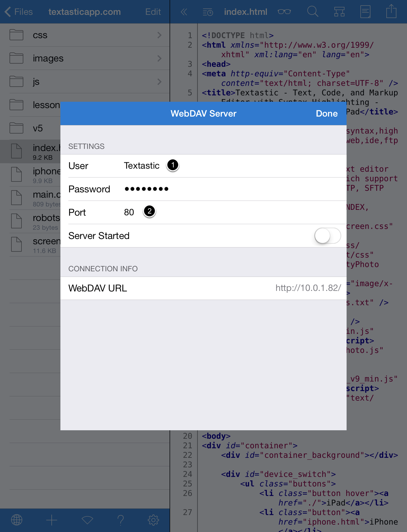Image resolution: width=407 pixels, height=532 pixels.
Task: Open the js folder
Action: 85,82
